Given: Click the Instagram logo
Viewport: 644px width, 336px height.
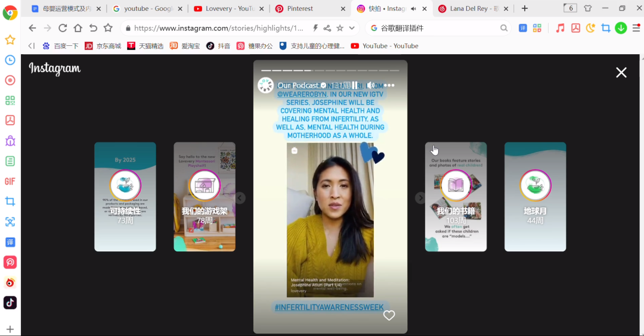Looking at the screenshot, I should [55, 69].
